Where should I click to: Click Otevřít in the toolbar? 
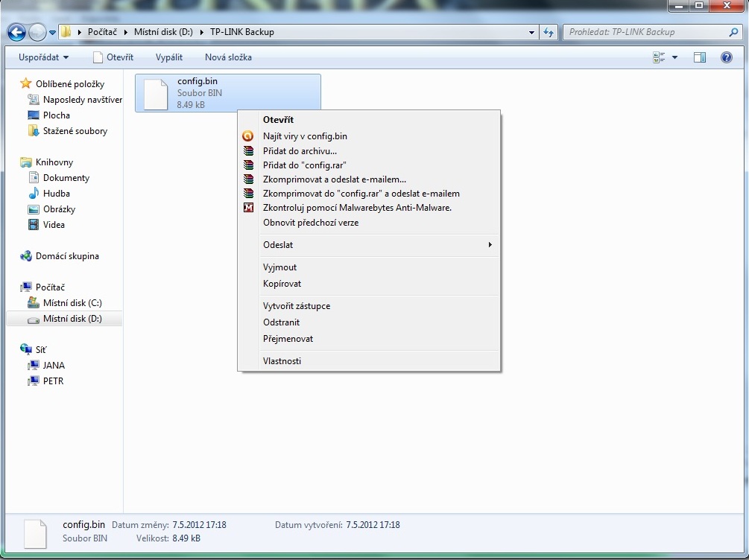[x=113, y=57]
